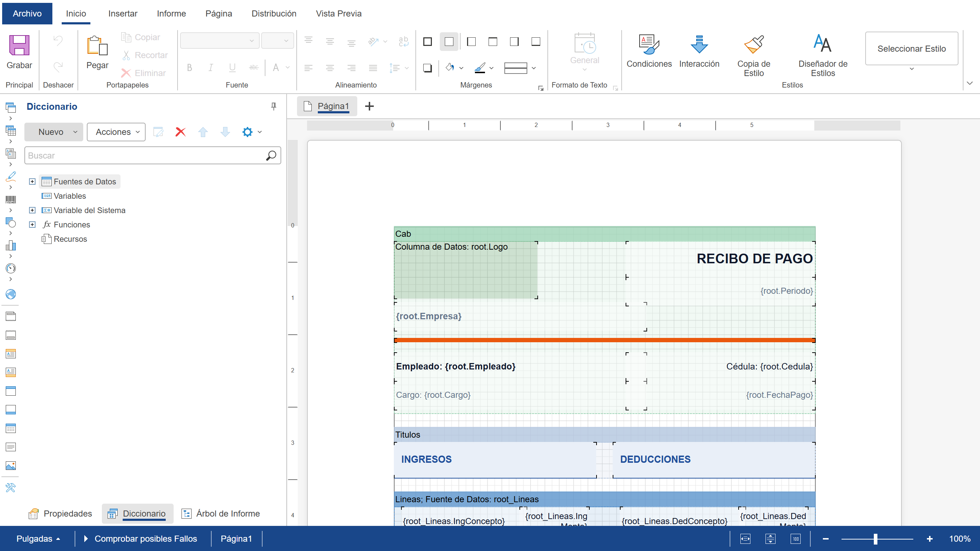Open the Pulgadas units dropdown

pyautogui.click(x=38, y=538)
